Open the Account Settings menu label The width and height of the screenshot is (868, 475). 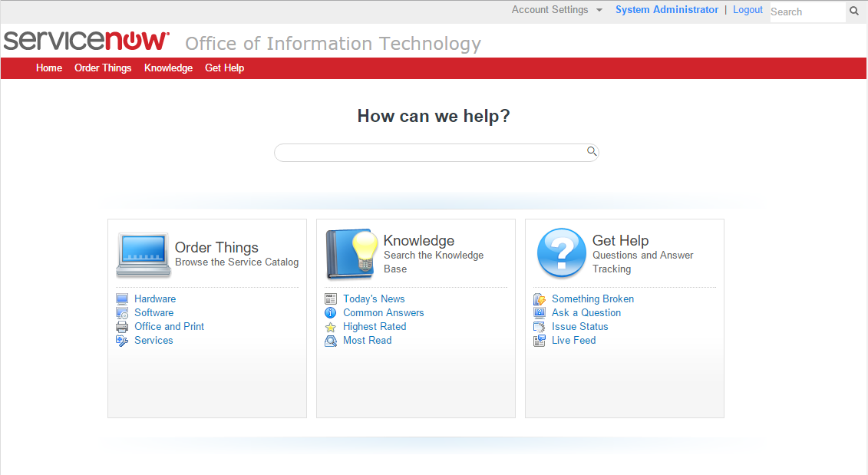pyautogui.click(x=550, y=10)
